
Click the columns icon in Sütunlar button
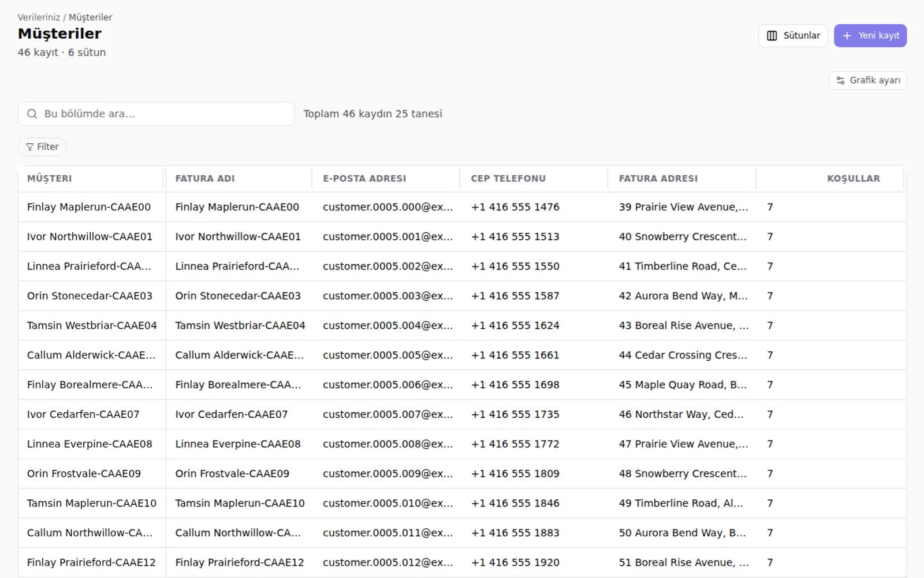point(772,36)
